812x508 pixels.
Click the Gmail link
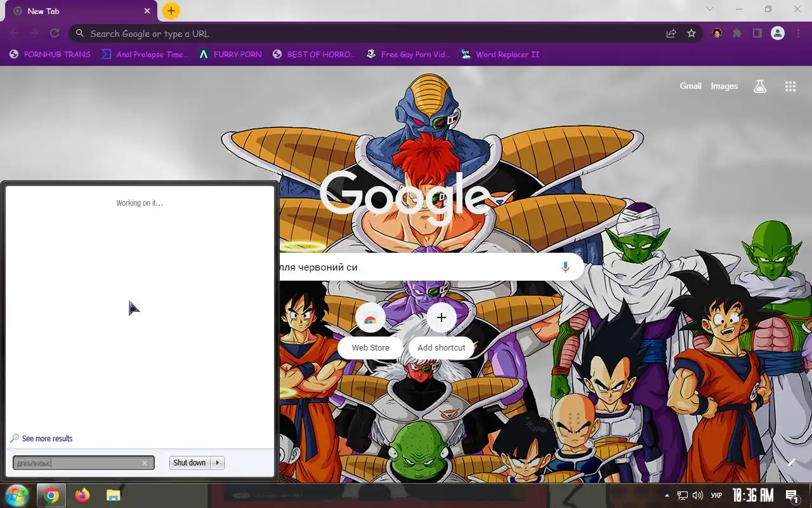point(690,86)
